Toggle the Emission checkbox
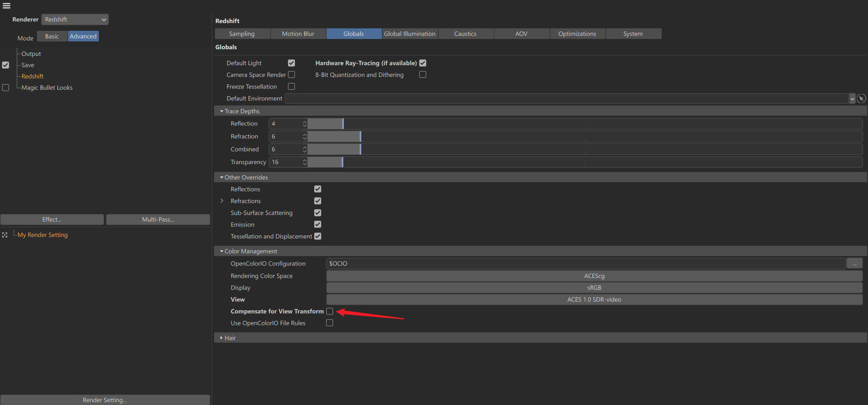Viewport: 868px width, 405px height. (318, 224)
